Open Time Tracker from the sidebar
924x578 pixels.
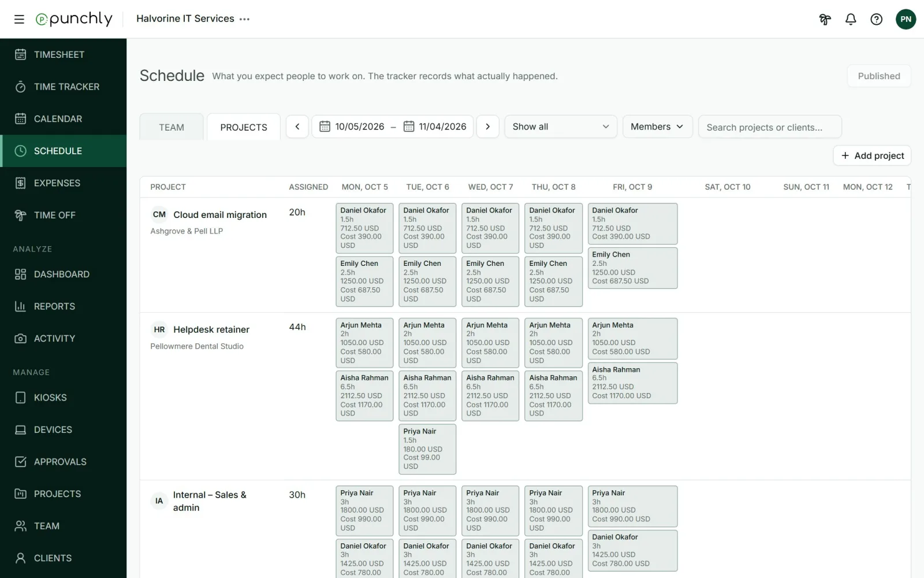point(63,87)
